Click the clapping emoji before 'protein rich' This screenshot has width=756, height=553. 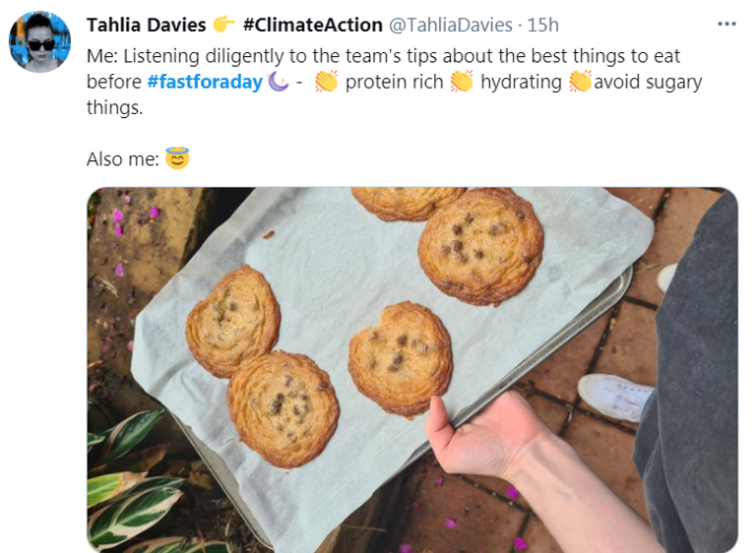pyautogui.click(x=327, y=82)
